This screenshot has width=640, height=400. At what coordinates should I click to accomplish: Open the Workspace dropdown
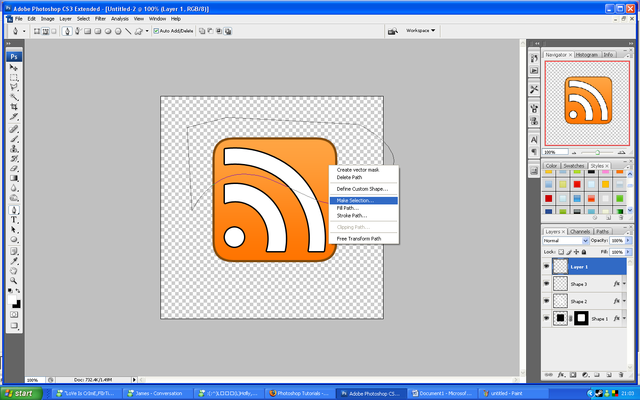[x=420, y=31]
